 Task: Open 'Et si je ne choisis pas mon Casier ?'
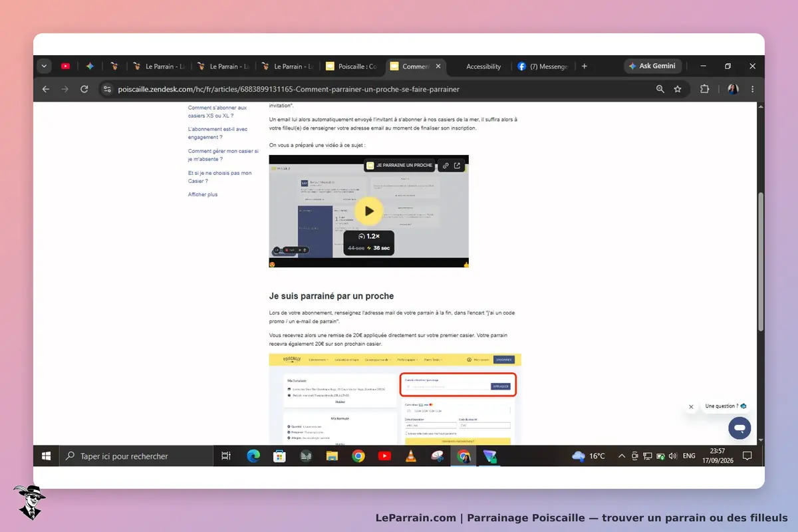(219, 177)
